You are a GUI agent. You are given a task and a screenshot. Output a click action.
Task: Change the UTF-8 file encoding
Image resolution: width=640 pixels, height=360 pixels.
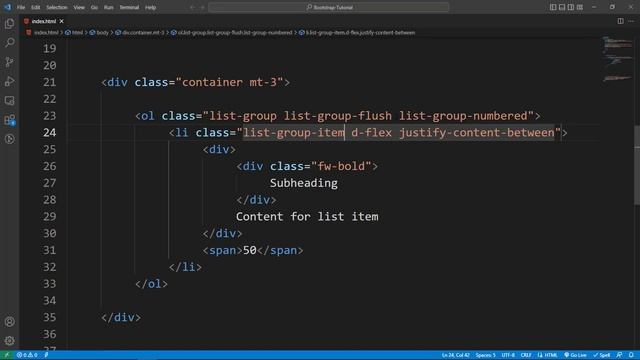click(508, 355)
